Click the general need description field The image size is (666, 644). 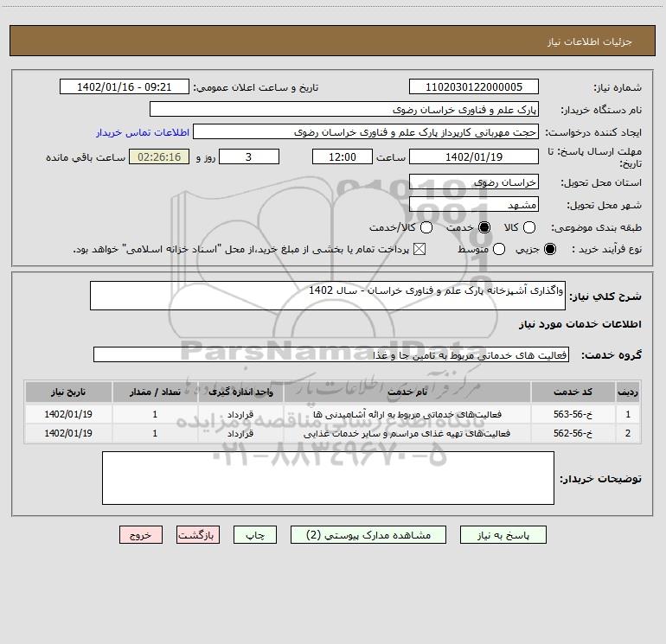click(328, 296)
